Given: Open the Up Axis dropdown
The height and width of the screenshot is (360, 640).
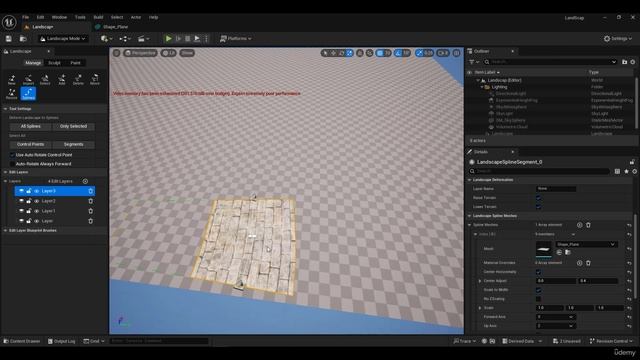Looking at the screenshot, I should coord(556,326).
